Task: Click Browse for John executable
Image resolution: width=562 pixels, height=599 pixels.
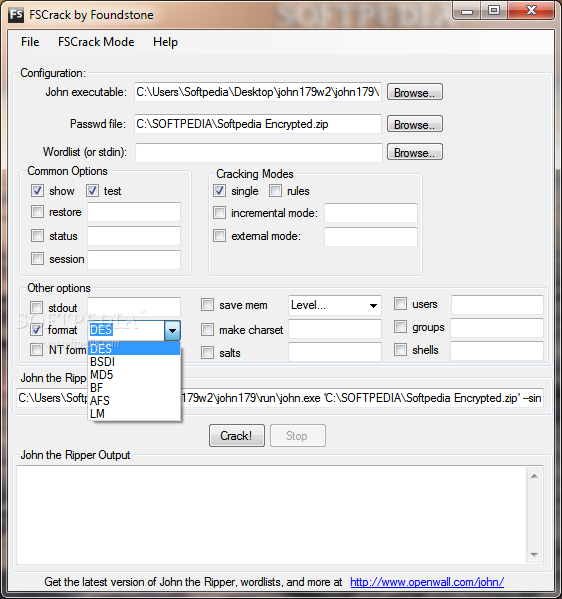Action: pyautogui.click(x=415, y=92)
